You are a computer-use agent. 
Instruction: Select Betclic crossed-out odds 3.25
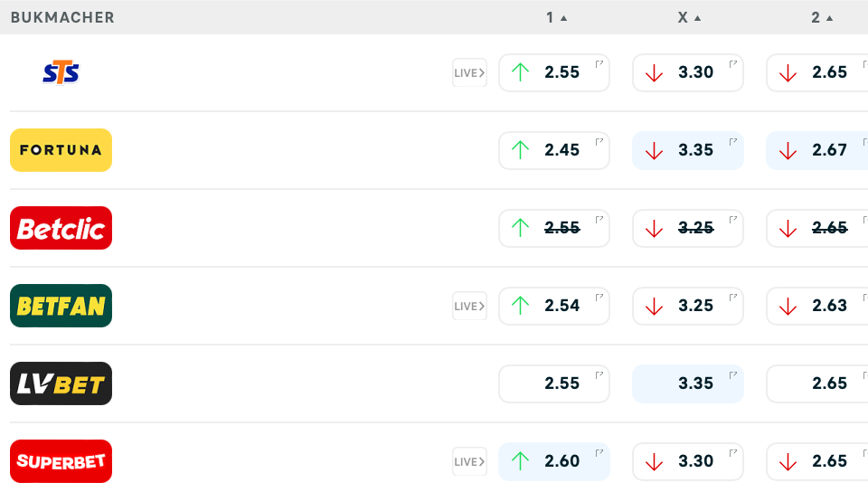(688, 228)
